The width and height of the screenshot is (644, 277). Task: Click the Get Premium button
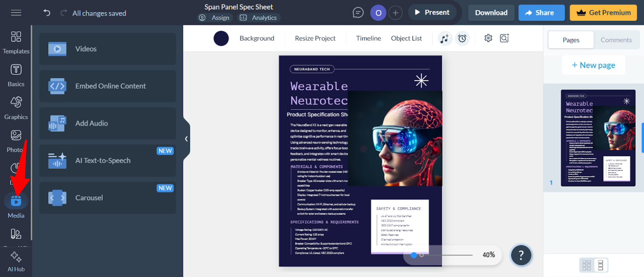[603, 13]
